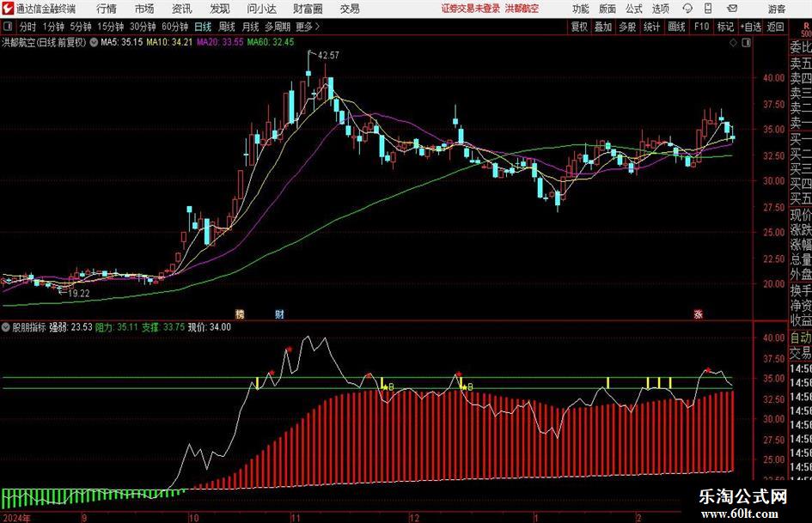The image size is (812, 523).
Task: Open 股朋指标 sub-chart indicator dropdown
Action: pyautogui.click(x=6, y=327)
